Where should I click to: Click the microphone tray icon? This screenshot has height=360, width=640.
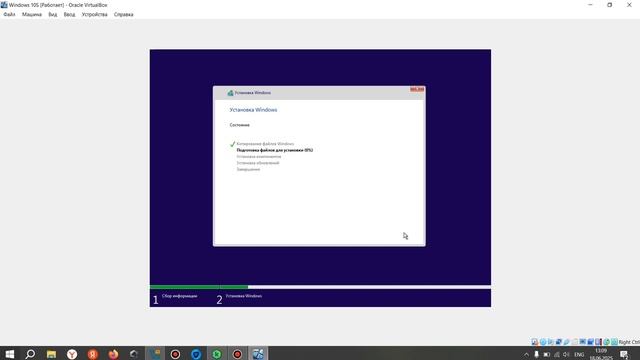[x=536, y=354]
